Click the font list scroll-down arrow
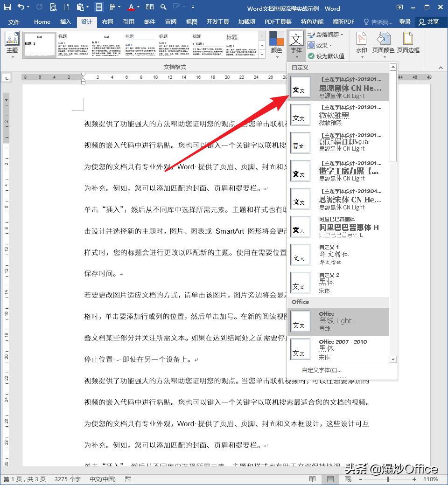The height and width of the screenshot is (485, 448). [x=393, y=359]
